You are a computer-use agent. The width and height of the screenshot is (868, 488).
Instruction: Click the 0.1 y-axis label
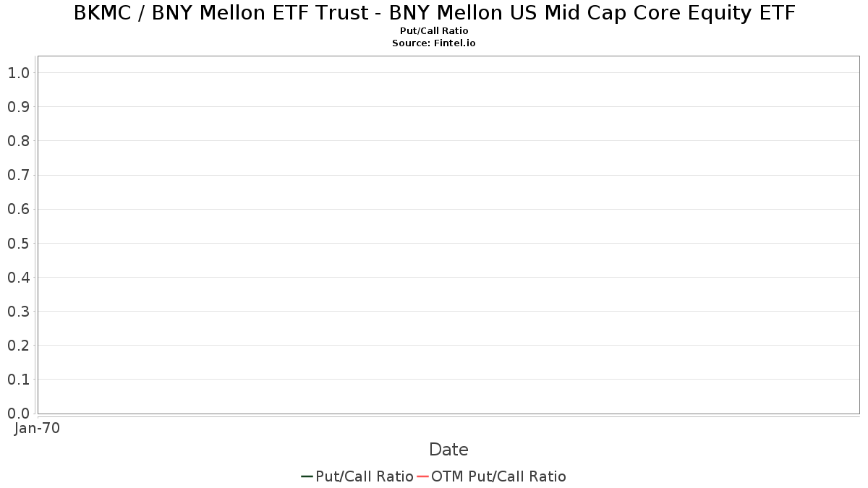pos(18,380)
